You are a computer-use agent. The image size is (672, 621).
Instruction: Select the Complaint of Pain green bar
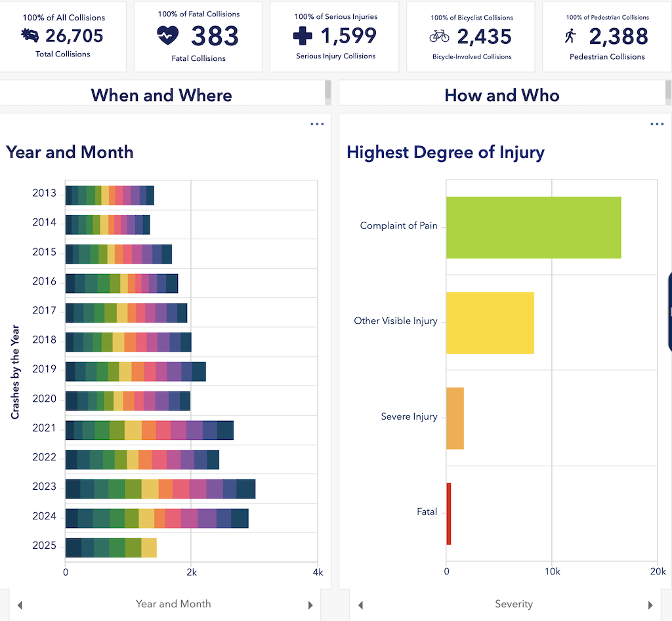pos(533,227)
